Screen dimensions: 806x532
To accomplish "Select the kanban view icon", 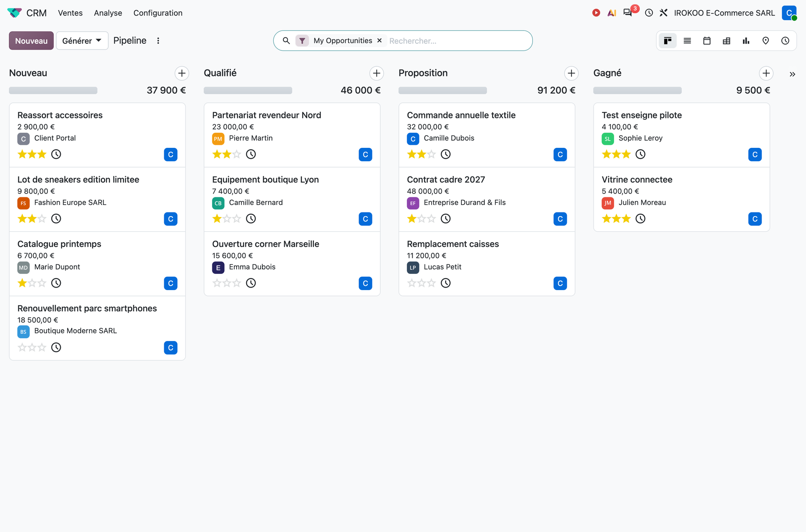I will coord(667,41).
